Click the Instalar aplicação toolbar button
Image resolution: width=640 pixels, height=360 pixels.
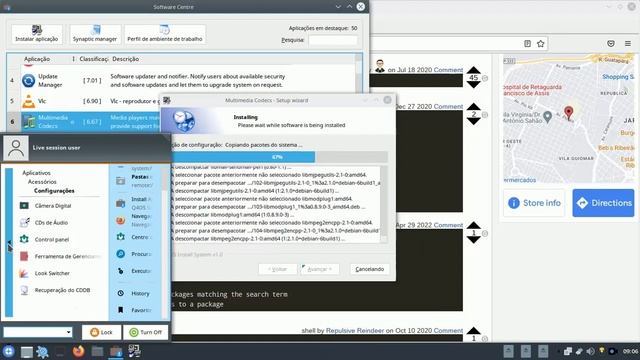point(37,34)
